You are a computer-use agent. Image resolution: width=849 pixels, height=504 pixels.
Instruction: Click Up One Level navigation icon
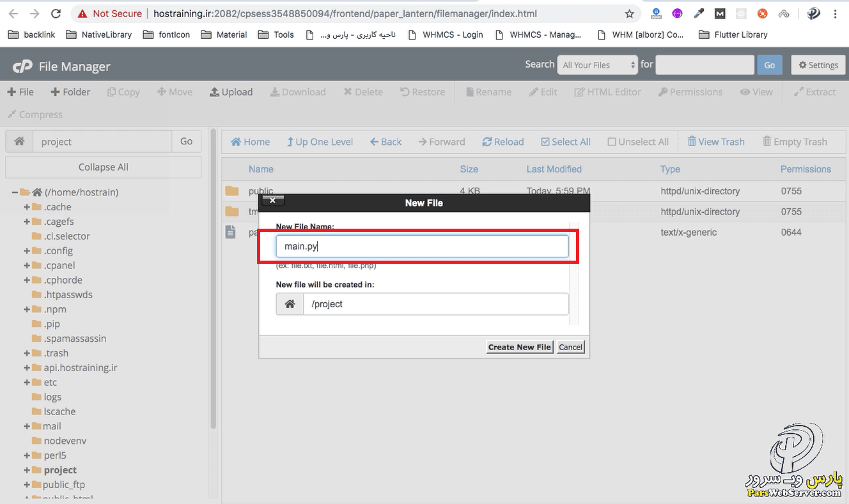[x=290, y=142]
